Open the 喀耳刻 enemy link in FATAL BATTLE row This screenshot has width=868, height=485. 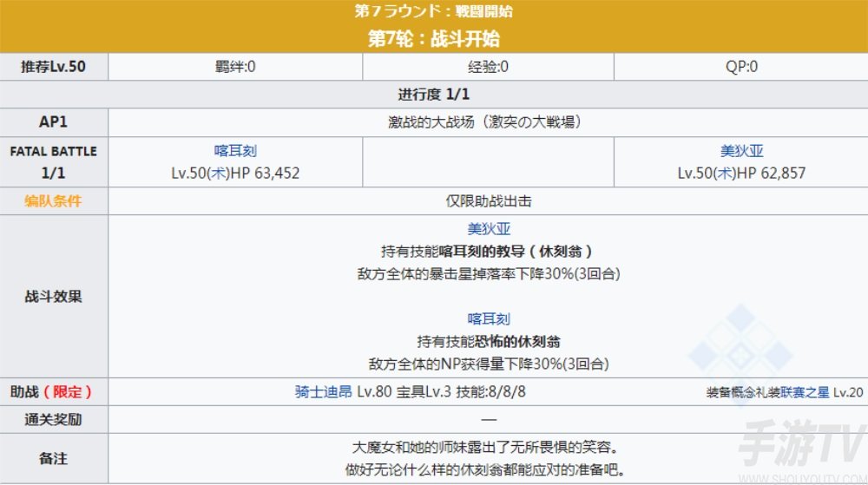coord(235,151)
